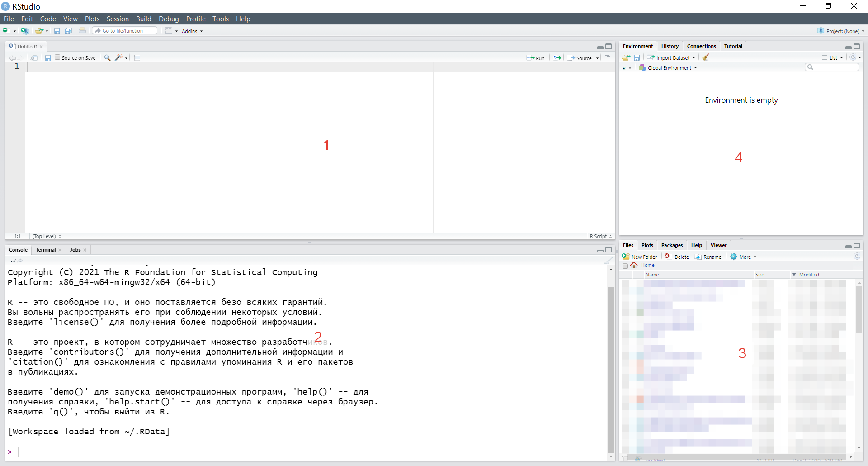Click the code tools magic wand
The width and height of the screenshot is (868, 466).
[119, 58]
